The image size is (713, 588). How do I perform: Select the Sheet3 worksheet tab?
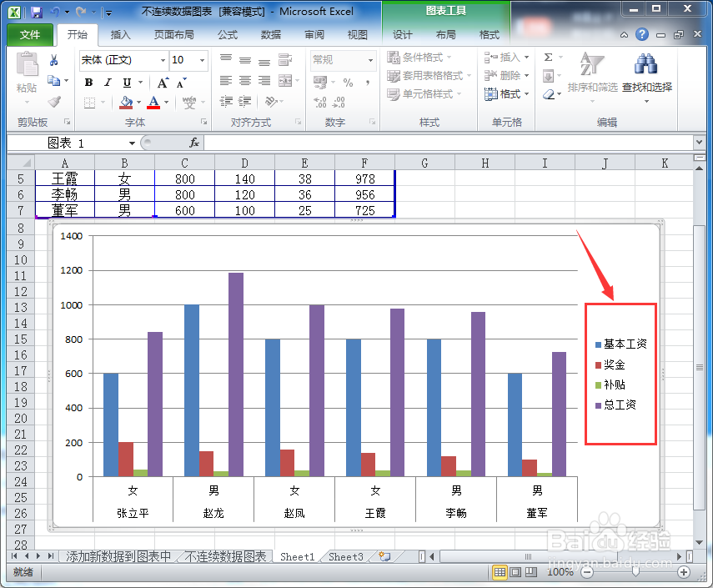click(345, 556)
